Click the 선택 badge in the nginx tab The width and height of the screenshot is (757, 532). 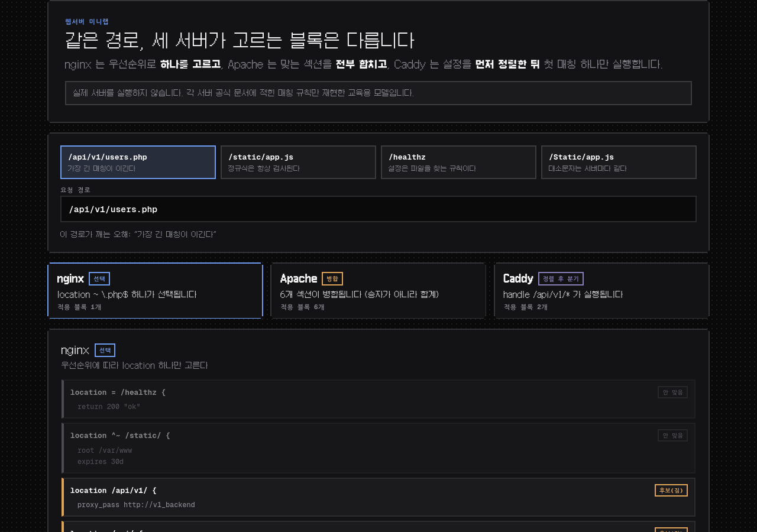pos(99,278)
